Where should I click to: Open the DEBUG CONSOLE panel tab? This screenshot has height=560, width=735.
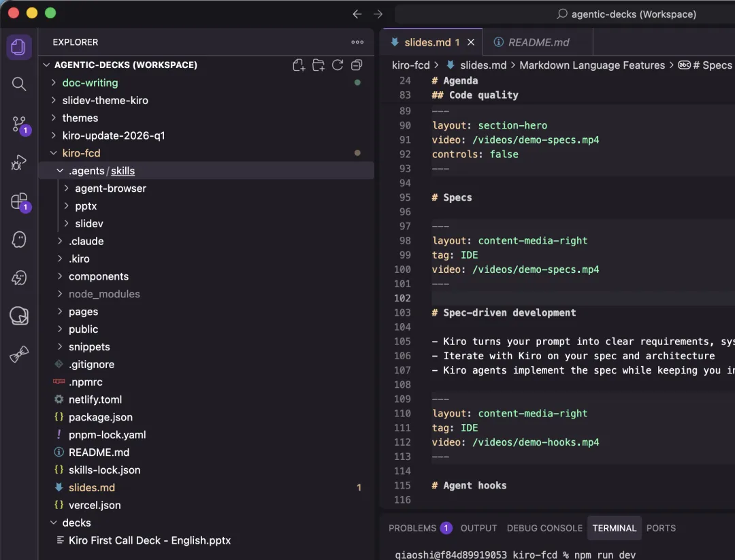click(544, 528)
